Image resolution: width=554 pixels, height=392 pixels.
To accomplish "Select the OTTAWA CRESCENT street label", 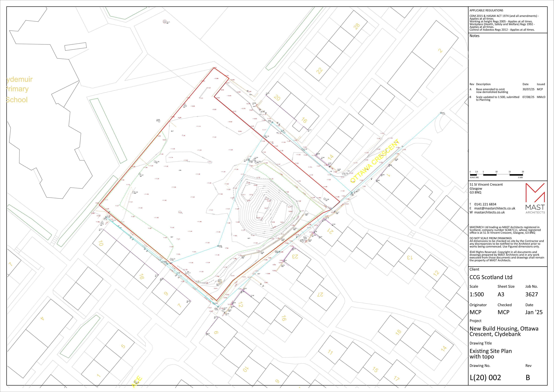I will [x=375, y=161].
